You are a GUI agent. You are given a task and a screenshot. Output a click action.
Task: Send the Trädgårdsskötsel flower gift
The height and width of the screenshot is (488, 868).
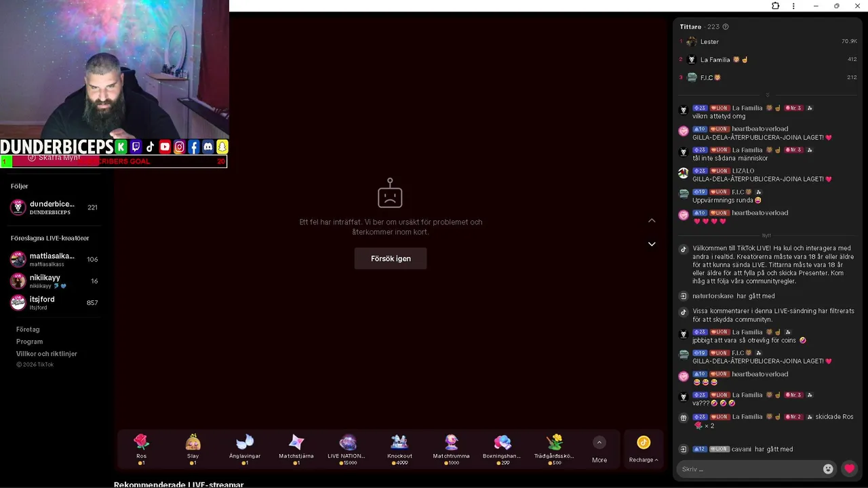[554, 449]
